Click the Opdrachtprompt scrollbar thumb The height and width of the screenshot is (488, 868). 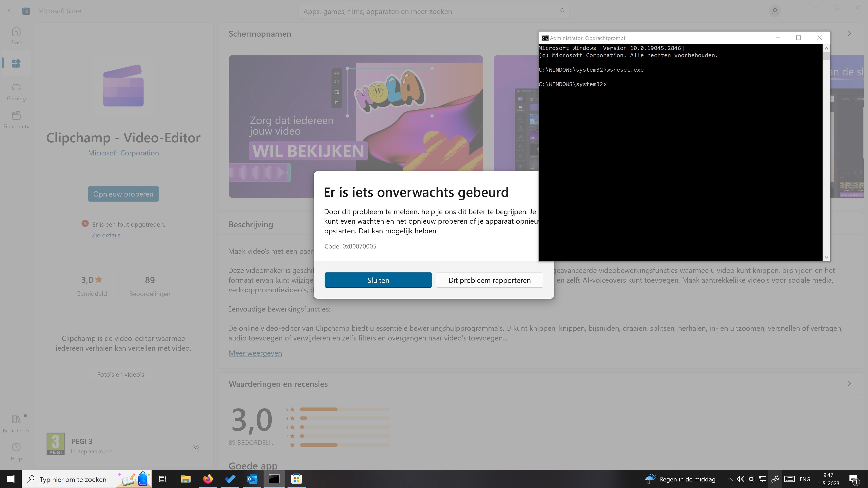[x=826, y=56]
